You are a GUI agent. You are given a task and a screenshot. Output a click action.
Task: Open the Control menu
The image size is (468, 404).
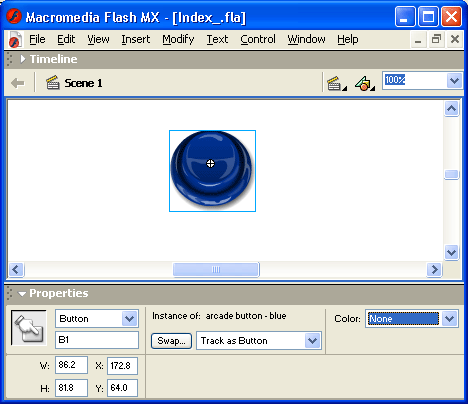coord(258,39)
